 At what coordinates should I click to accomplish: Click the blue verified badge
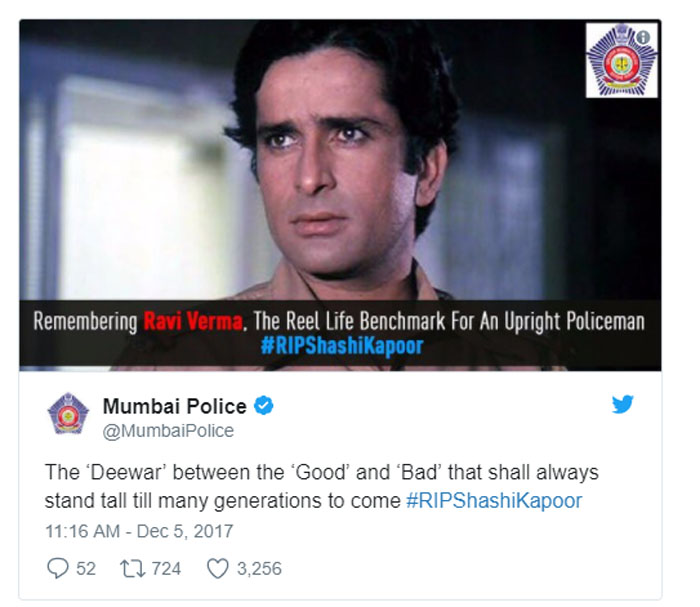pyautogui.click(x=263, y=406)
